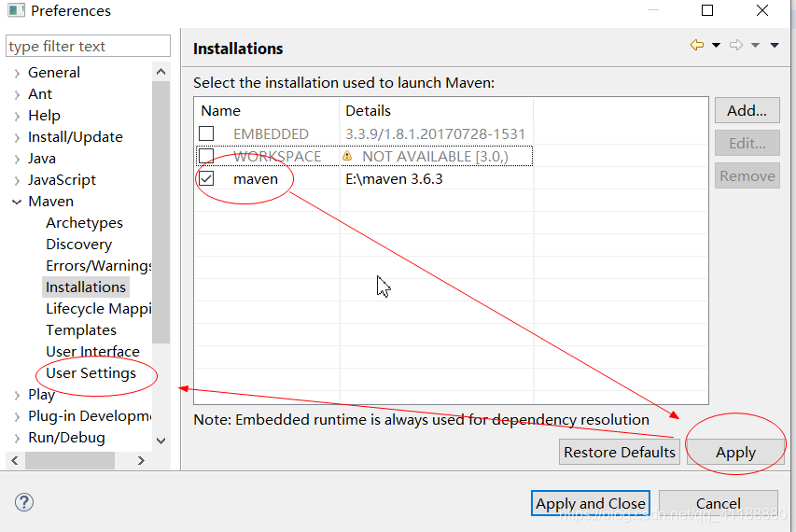Expand the Run/Debug node
Screen dimensions: 796x532
[x=17, y=438]
